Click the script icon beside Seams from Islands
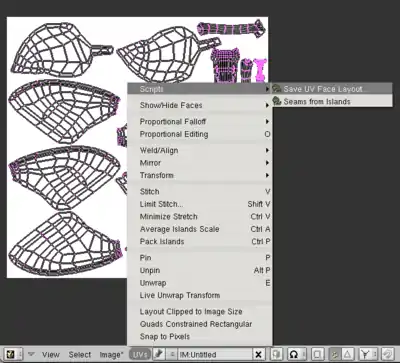 click(277, 101)
